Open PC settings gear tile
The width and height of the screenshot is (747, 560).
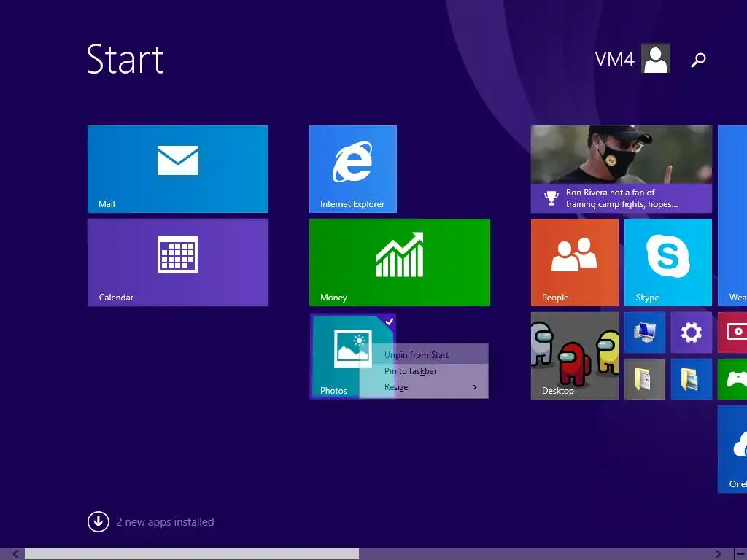(x=692, y=332)
